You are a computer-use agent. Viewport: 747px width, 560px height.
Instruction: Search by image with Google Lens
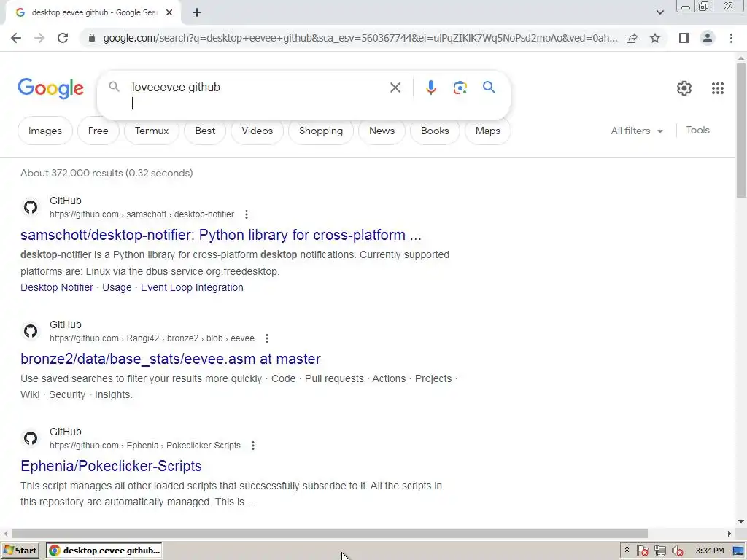pyautogui.click(x=460, y=87)
